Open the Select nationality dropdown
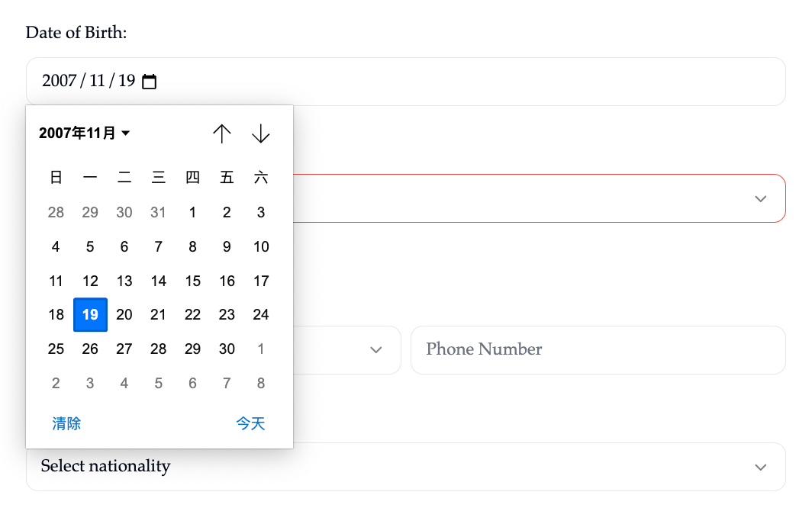 click(x=405, y=467)
